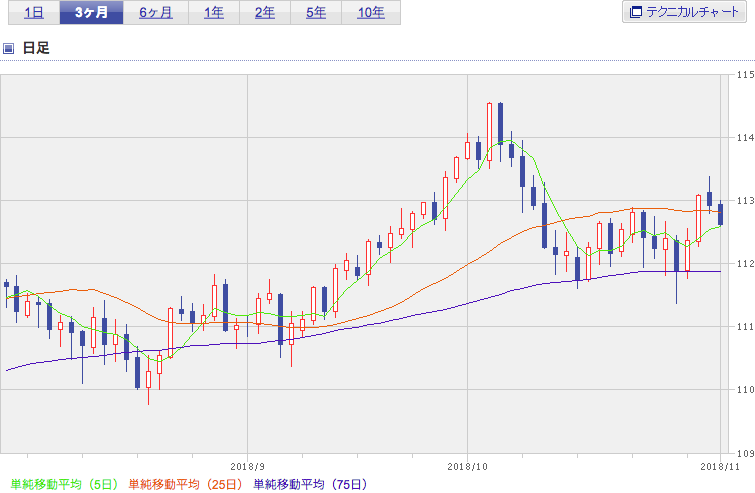This screenshot has width=755, height=493.
Task: Show the 2年 chart tab
Action: [265, 12]
